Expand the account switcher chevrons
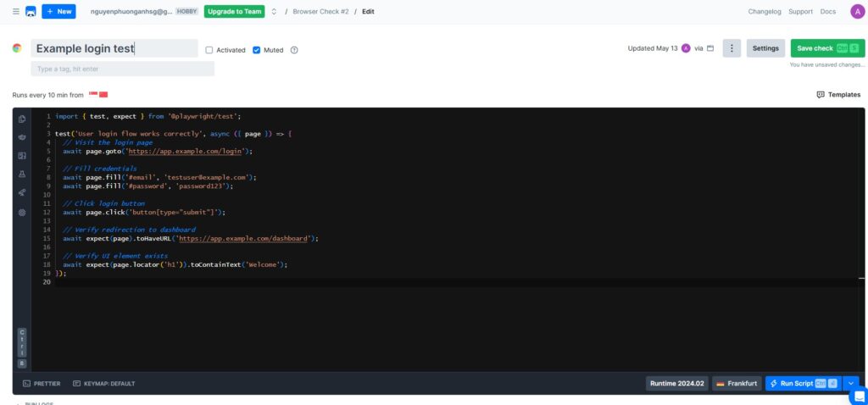Screen dimensions: 868x405 coord(274,12)
